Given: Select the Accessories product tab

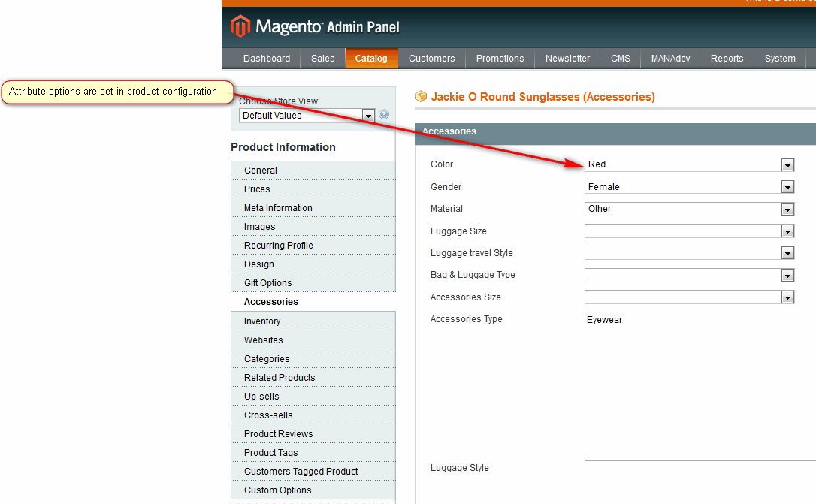Looking at the screenshot, I should [313, 302].
